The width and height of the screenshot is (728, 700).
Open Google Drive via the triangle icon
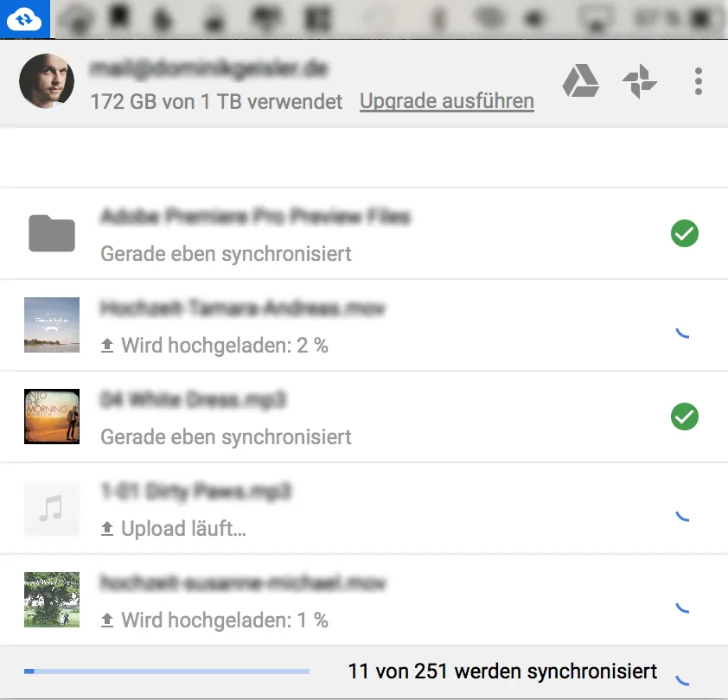click(580, 80)
